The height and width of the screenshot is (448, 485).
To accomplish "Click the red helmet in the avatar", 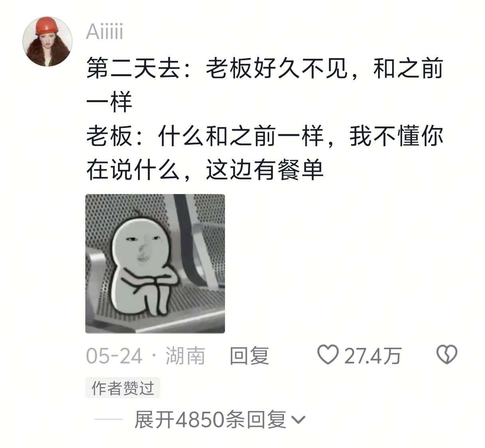I will click(x=47, y=26).
